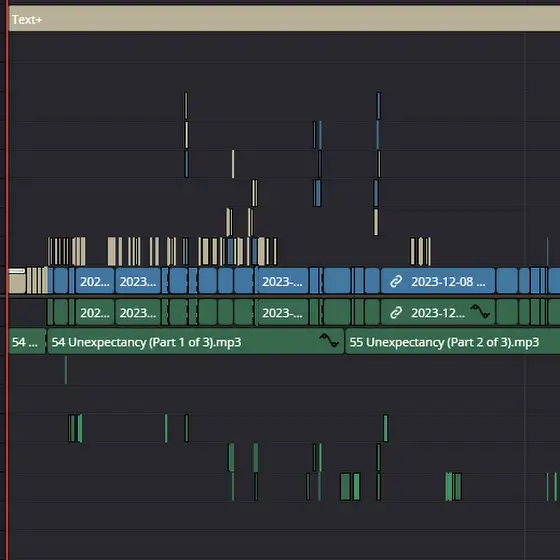Select the first green '202...' audio clip

pos(95,313)
